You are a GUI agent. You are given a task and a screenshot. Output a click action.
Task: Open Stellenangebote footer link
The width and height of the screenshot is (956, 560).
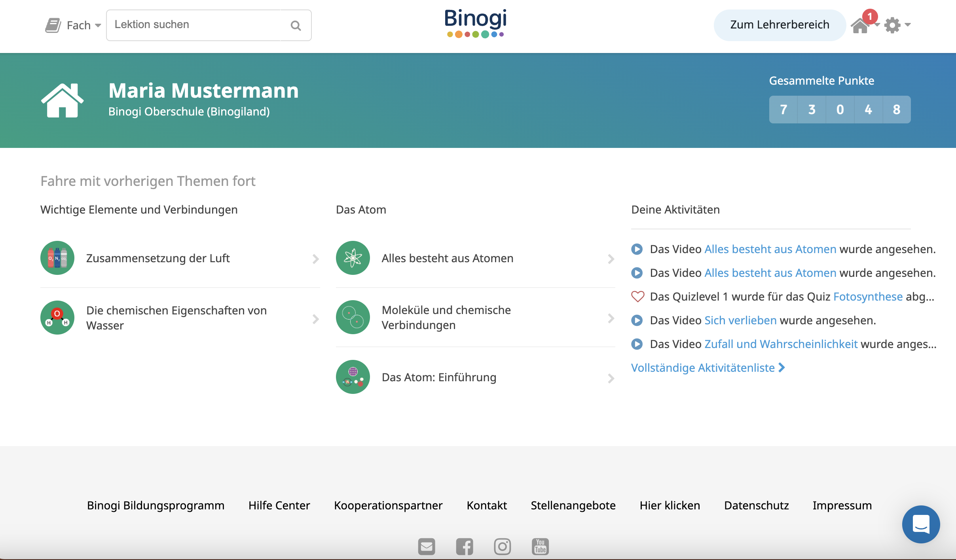573,505
